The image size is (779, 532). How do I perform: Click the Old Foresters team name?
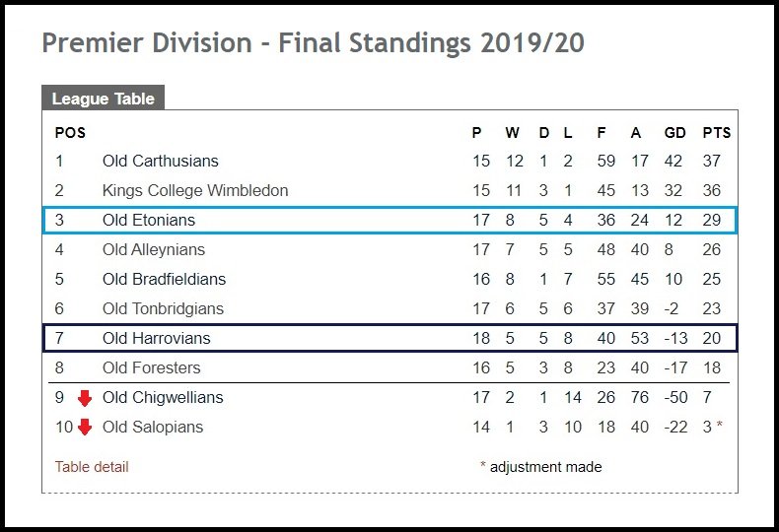152,367
